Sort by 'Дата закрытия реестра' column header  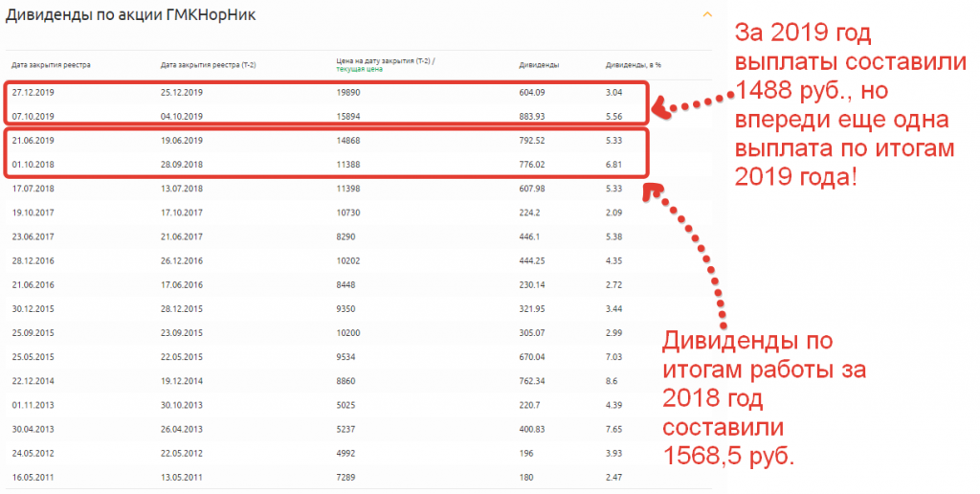(50, 65)
